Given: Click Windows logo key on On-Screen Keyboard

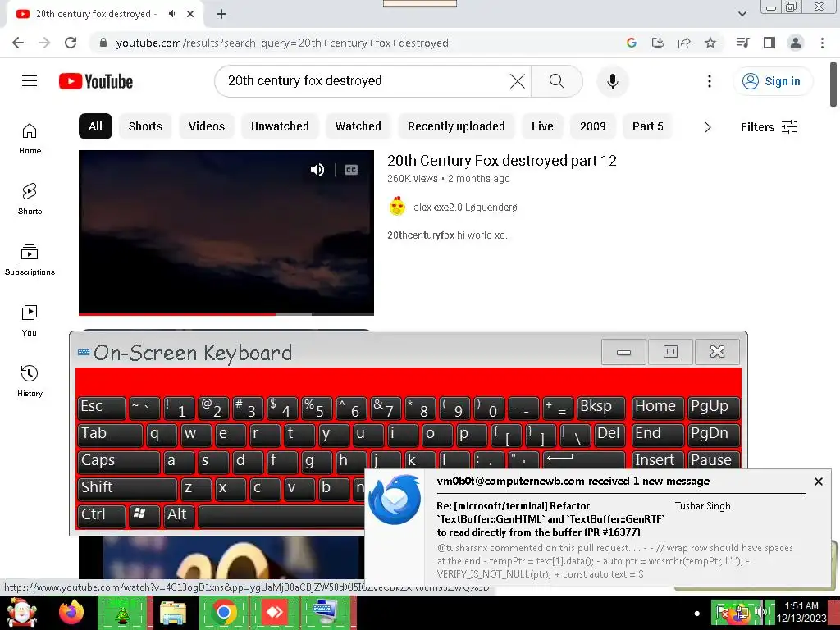Looking at the screenshot, I should point(144,515).
